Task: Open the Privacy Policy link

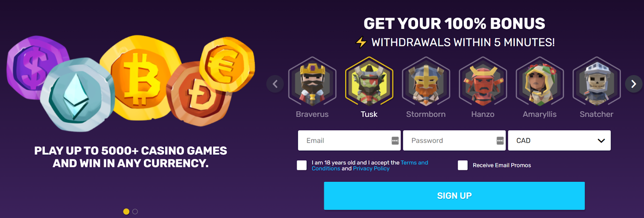Action: click(x=371, y=168)
